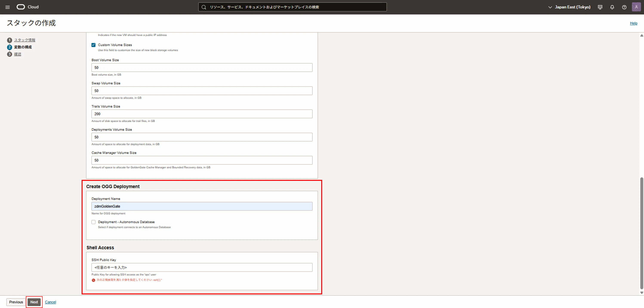The image size is (644, 308).
Task: Cancel the stack creation
Action: 51,302
